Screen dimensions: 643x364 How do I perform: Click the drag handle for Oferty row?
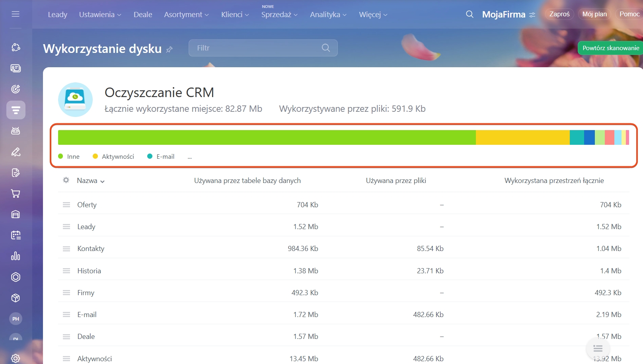tap(66, 204)
